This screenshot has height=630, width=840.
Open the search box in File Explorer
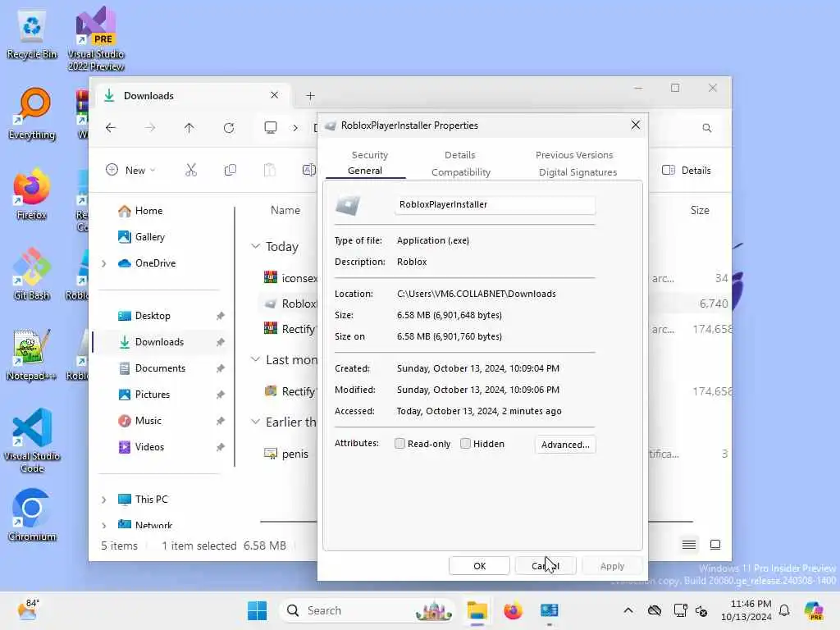pos(707,128)
